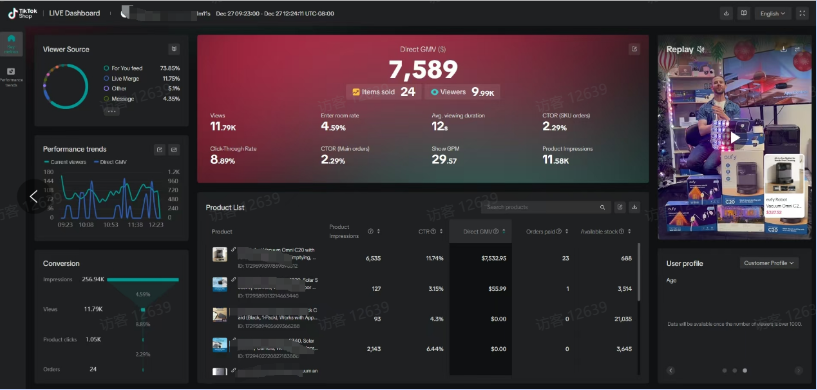
Task: Click the Show GPM 29.57 metric
Action: pos(445,155)
